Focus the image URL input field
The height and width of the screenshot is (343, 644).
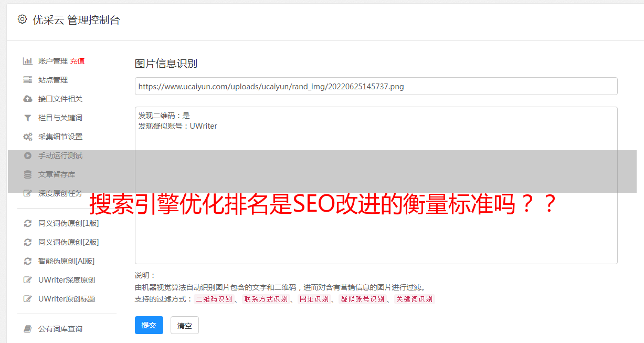pos(376,86)
